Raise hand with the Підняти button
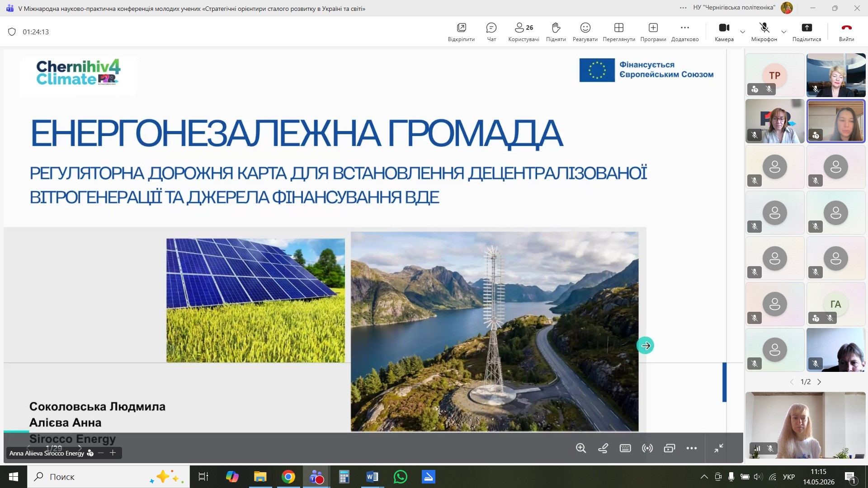Image resolution: width=868 pixels, height=488 pixels. tap(556, 32)
